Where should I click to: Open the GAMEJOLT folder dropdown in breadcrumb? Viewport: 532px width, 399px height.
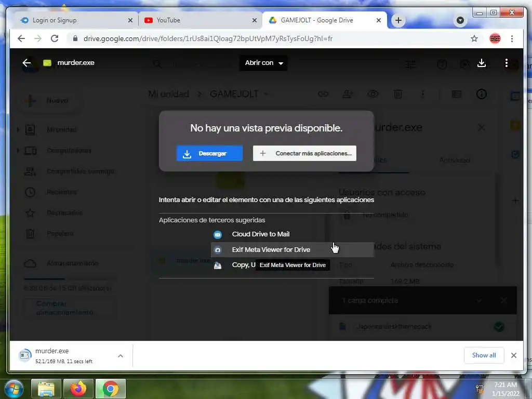[267, 95]
